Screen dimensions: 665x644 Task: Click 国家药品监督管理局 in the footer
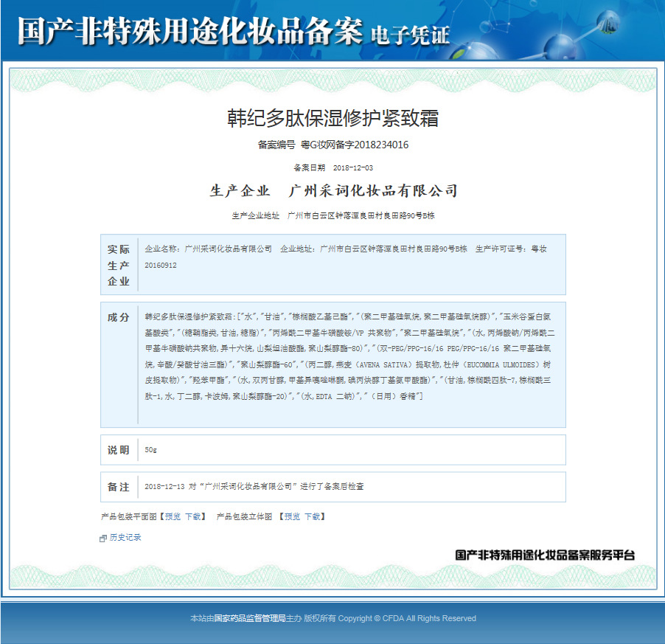tap(250, 618)
